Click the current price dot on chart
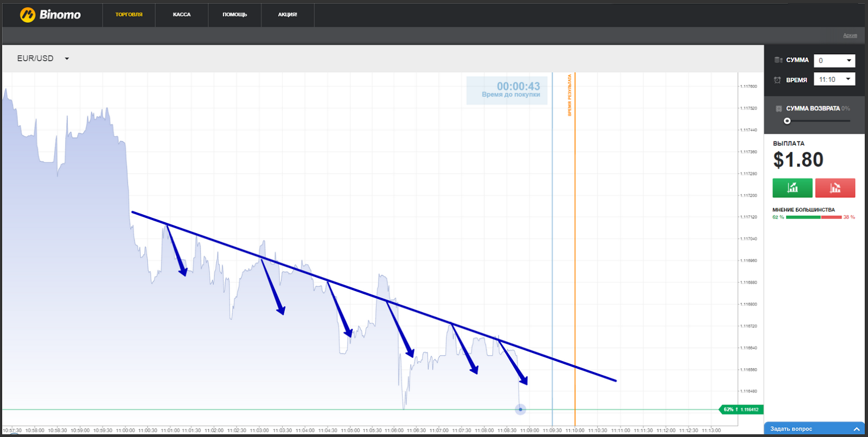The height and width of the screenshot is (437, 868). 520,409
